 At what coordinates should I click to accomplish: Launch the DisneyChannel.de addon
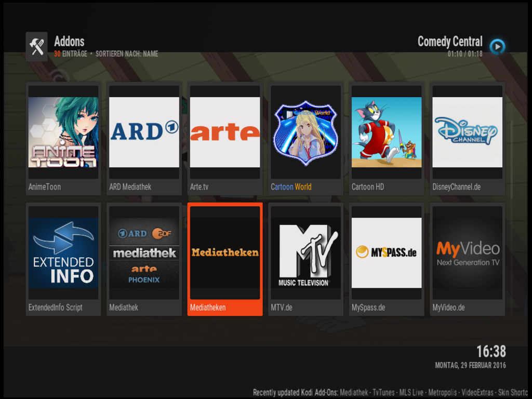pos(467,132)
